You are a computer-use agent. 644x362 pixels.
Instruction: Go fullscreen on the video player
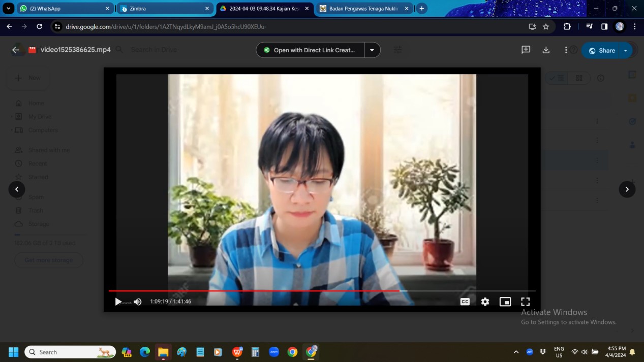click(x=525, y=302)
